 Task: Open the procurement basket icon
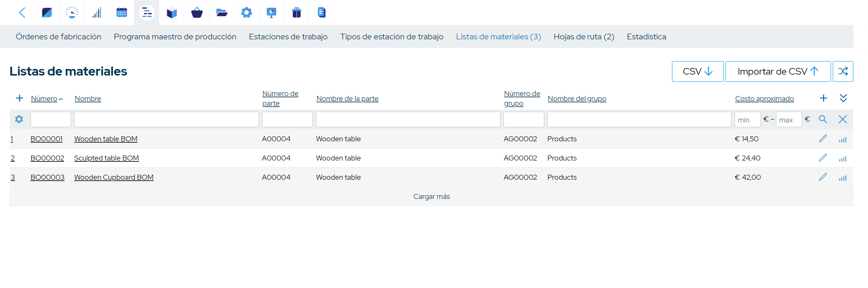[x=196, y=13]
